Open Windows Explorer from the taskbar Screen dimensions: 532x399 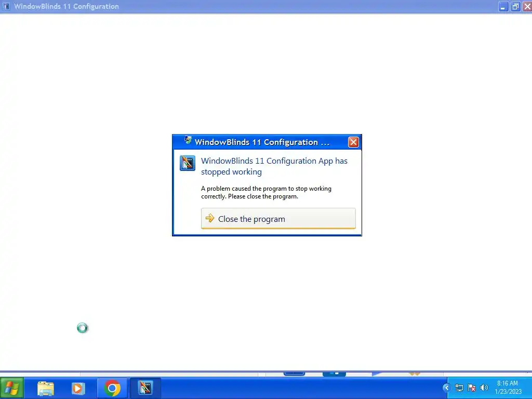click(x=46, y=388)
